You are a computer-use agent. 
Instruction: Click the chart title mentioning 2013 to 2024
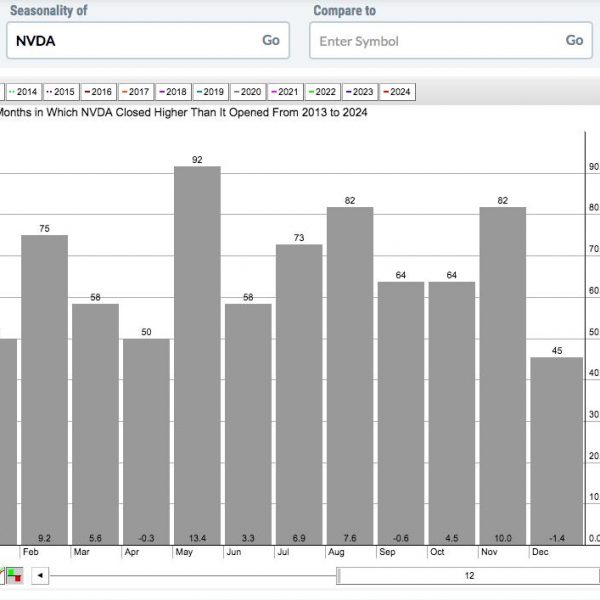tap(183, 112)
